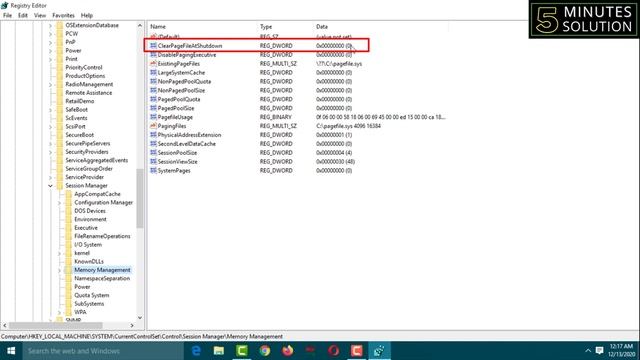Collapse the Session Manager tree node
The width and height of the screenshot is (640, 360).
coord(51,186)
